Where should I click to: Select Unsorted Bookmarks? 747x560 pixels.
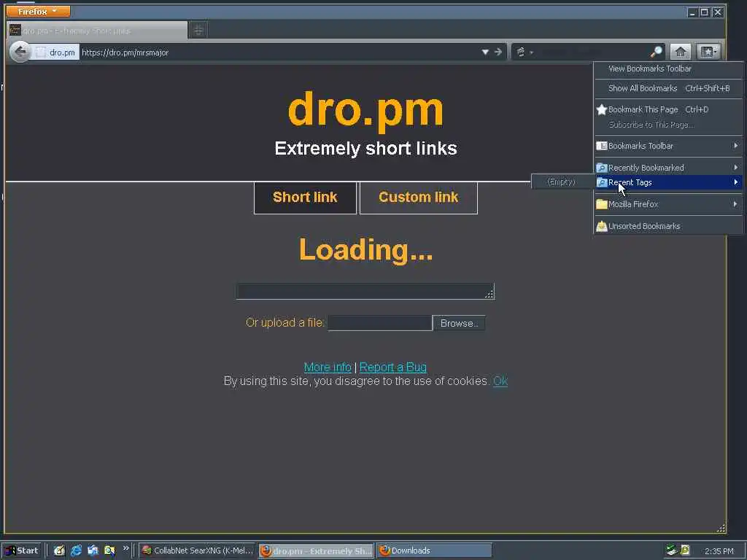point(668,226)
